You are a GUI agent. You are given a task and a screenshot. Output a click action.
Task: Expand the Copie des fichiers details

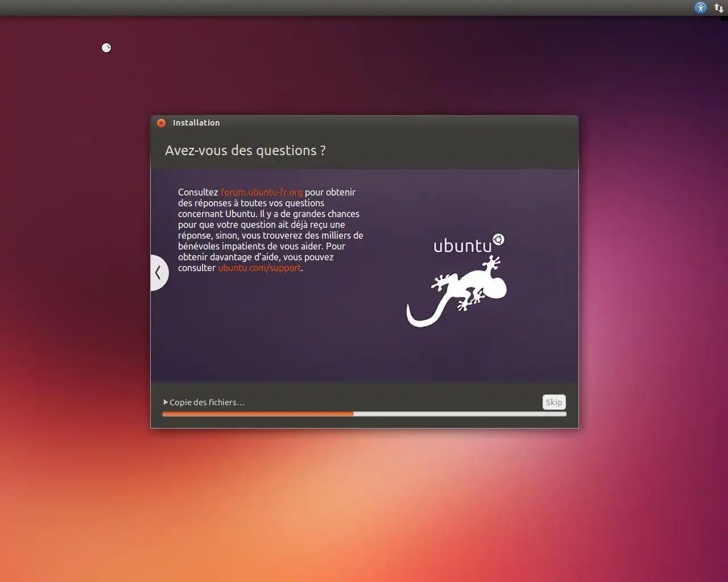pos(166,402)
